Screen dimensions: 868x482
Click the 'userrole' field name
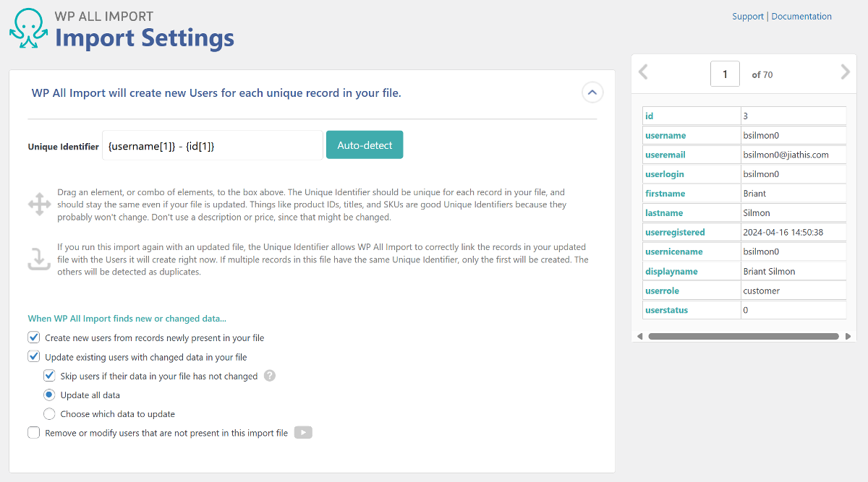click(x=662, y=291)
